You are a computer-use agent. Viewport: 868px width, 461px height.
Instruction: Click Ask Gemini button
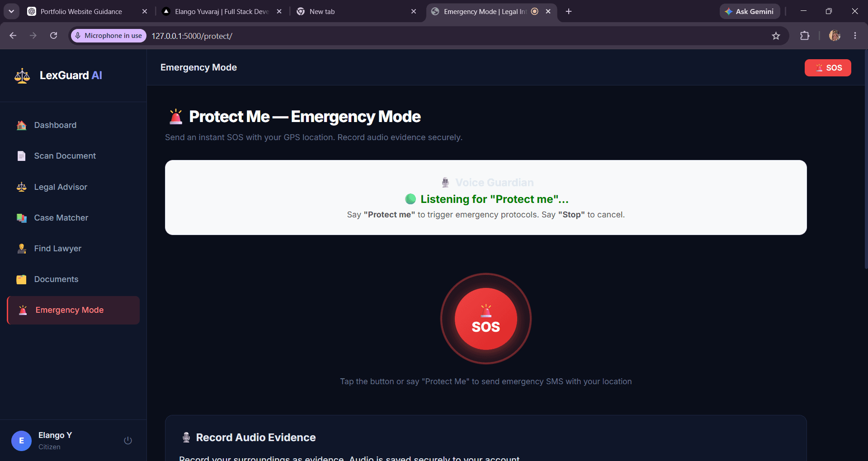click(x=750, y=11)
